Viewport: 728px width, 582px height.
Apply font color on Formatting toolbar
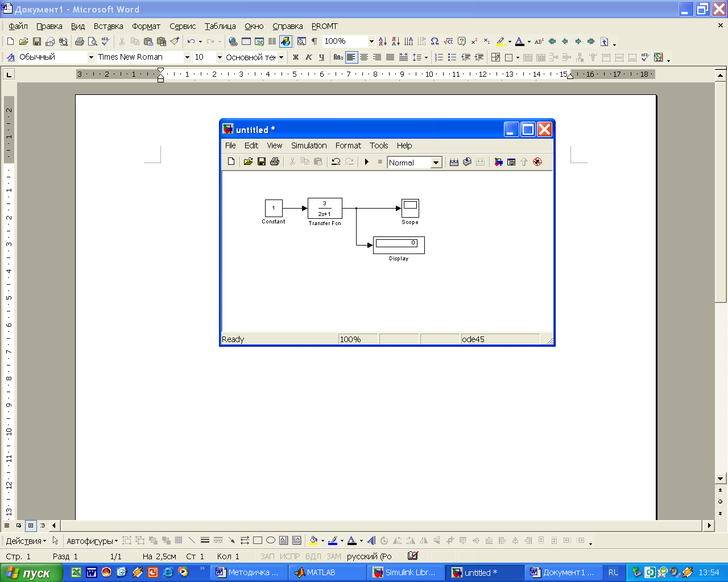click(x=519, y=41)
